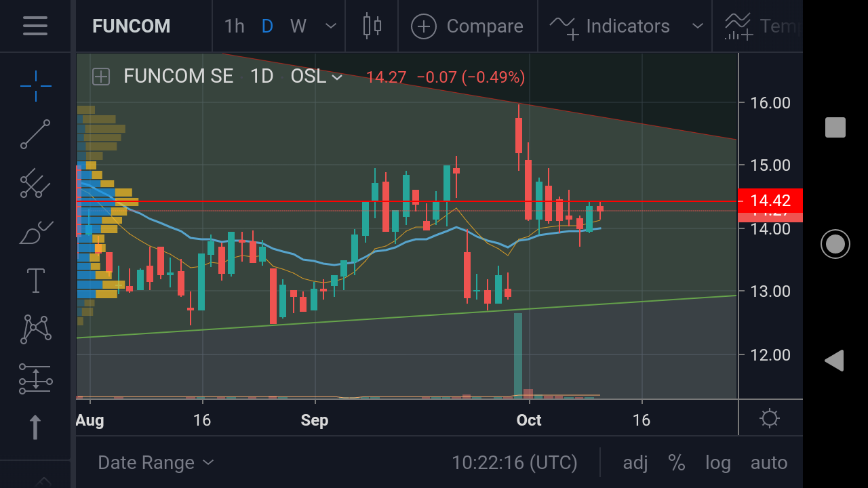Image resolution: width=868 pixels, height=488 pixels.
Task: Expand the bottom panel chevron
Action: click(x=43, y=481)
